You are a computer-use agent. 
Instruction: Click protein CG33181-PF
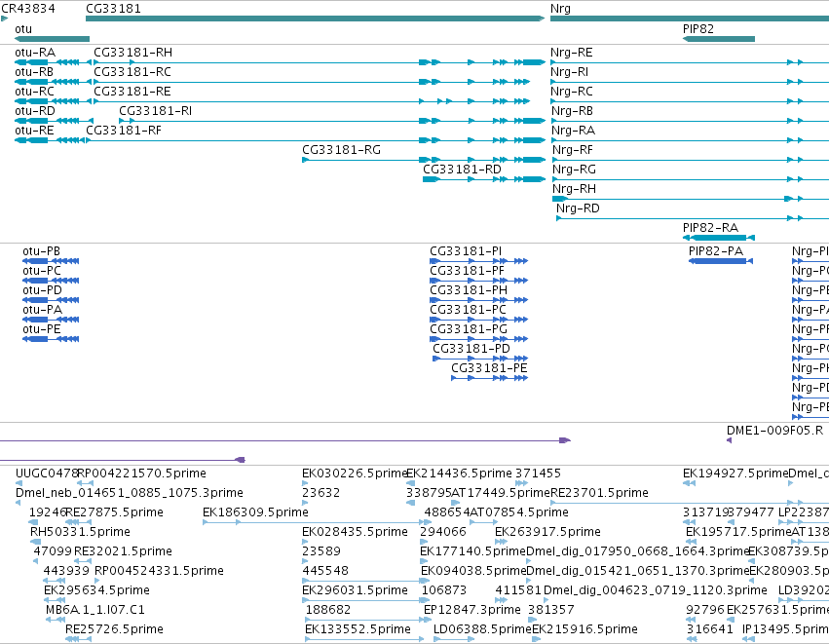[x=479, y=281]
